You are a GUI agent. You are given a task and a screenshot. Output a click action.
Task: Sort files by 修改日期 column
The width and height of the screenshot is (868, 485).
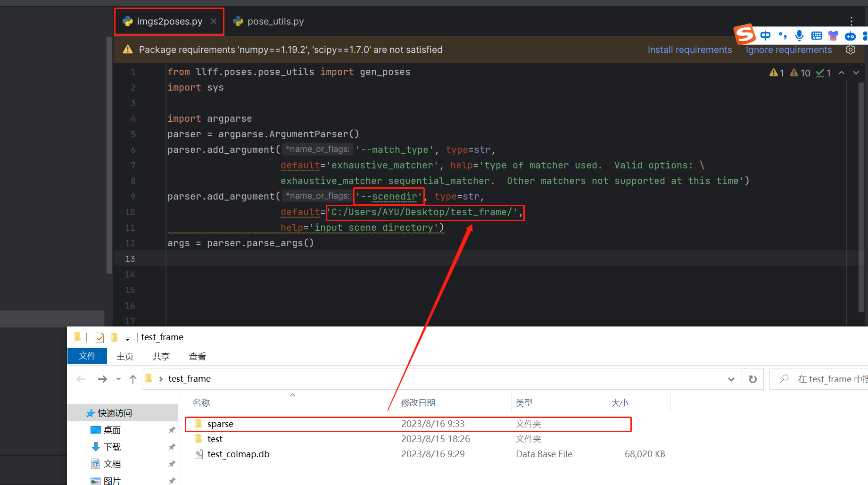pos(418,403)
